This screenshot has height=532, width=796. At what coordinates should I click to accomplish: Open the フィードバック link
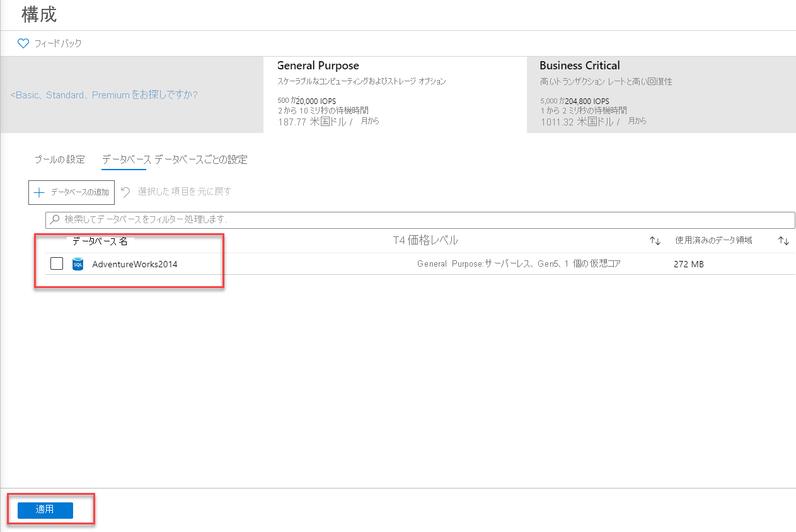point(58,43)
